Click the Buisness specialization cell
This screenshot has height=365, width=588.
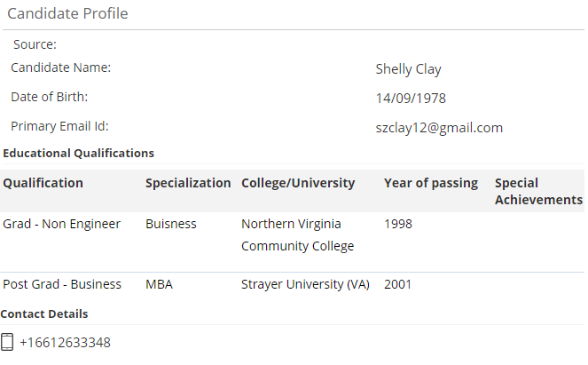171,224
